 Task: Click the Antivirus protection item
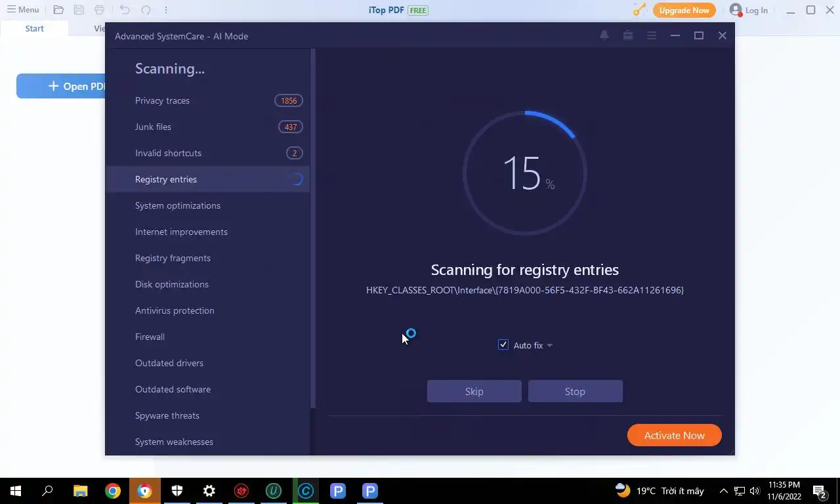[x=207, y=310]
